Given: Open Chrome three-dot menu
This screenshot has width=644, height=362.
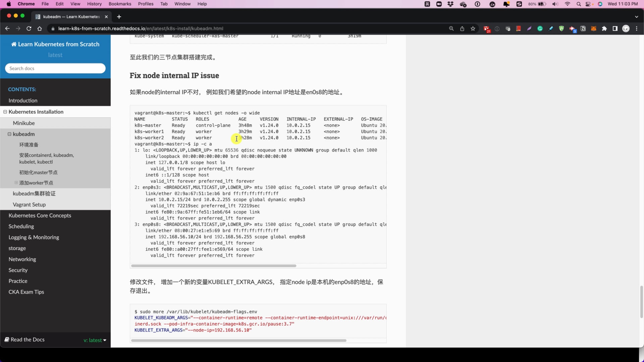Looking at the screenshot, I should click(637, 28).
